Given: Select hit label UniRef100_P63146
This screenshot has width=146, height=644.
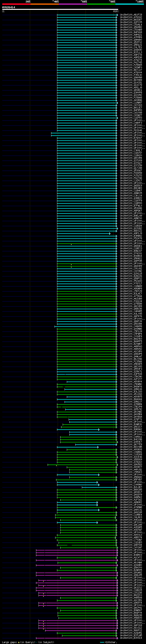Looking at the screenshot, I should [x=131, y=130].
